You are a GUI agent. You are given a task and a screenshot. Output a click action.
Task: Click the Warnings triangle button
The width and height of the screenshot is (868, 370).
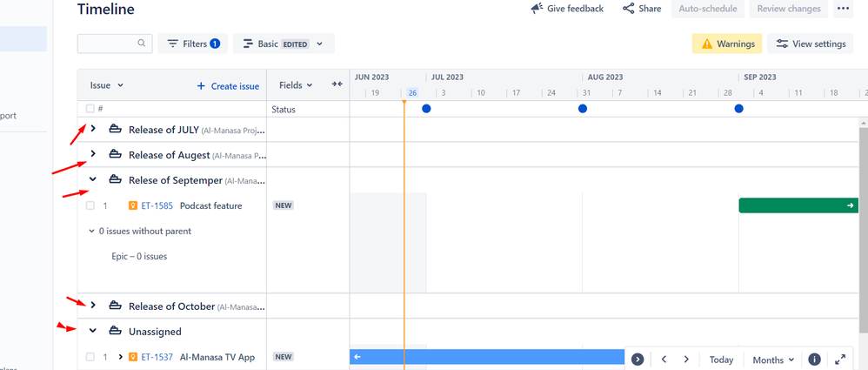[727, 44]
